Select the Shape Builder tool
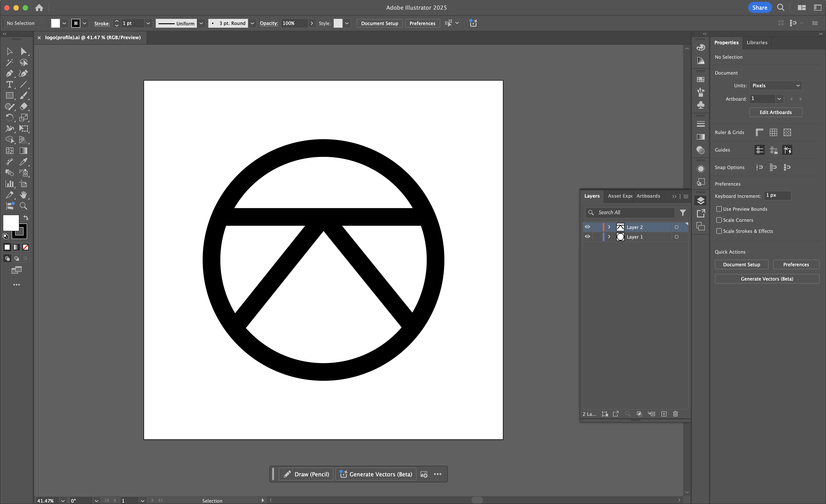This screenshot has width=826, height=504. 9,140
